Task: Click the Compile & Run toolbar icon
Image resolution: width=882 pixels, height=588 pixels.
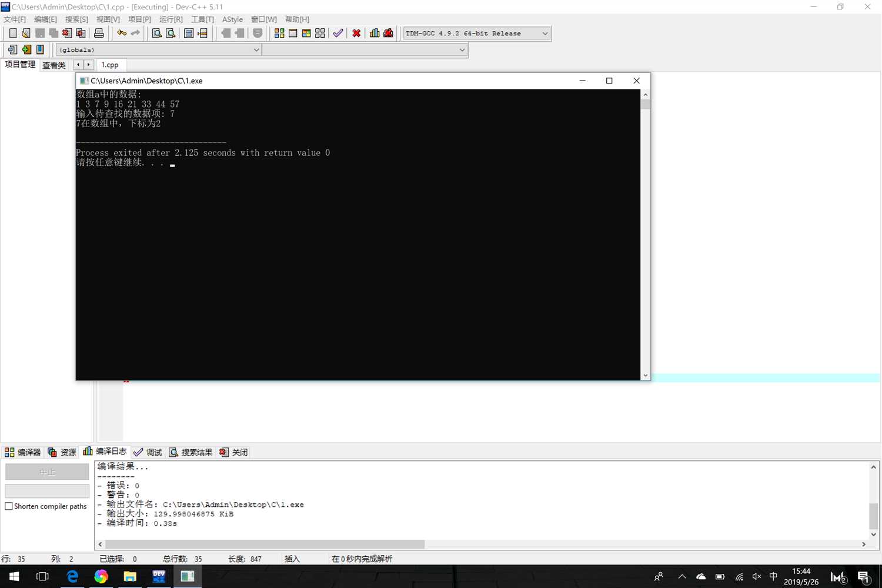Action: (x=306, y=34)
